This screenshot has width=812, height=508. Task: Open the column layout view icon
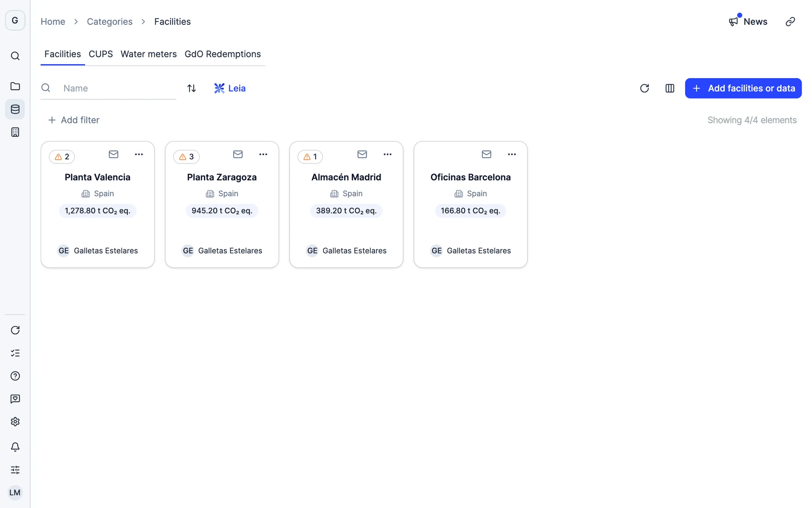coord(669,88)
